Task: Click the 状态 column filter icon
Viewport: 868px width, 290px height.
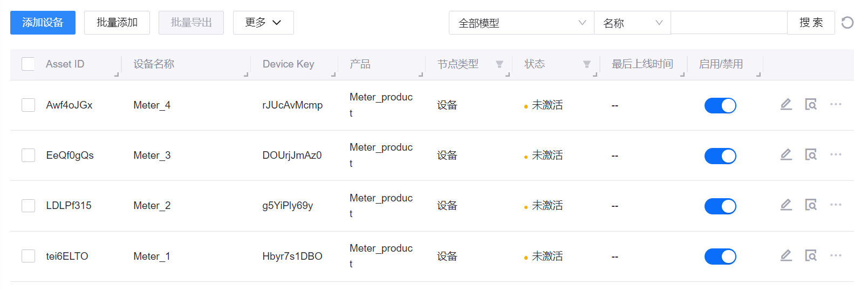Action: tap(587, 64)
